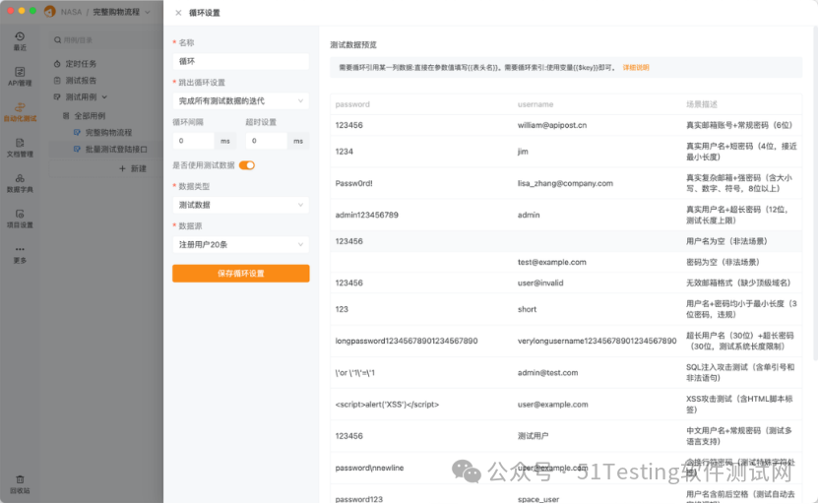Toggle 是否使用测试数据 switch
The image size is (818, 504).
[247, 165]
